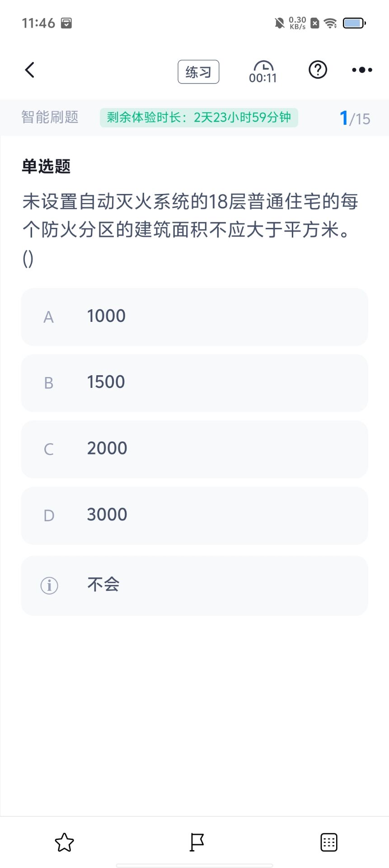
Task: Choose the 不会 option
Action: 195,585
